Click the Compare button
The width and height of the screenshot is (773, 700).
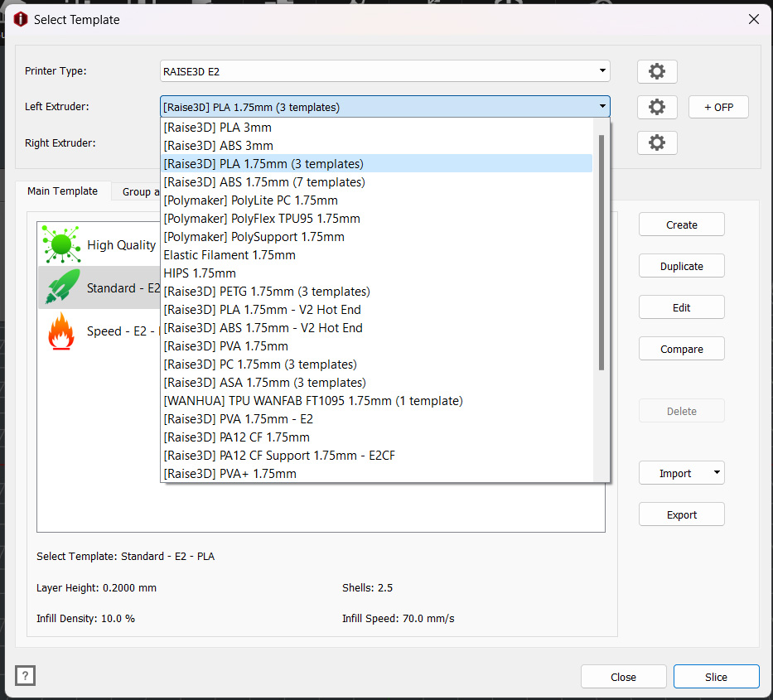pos(681,349)
